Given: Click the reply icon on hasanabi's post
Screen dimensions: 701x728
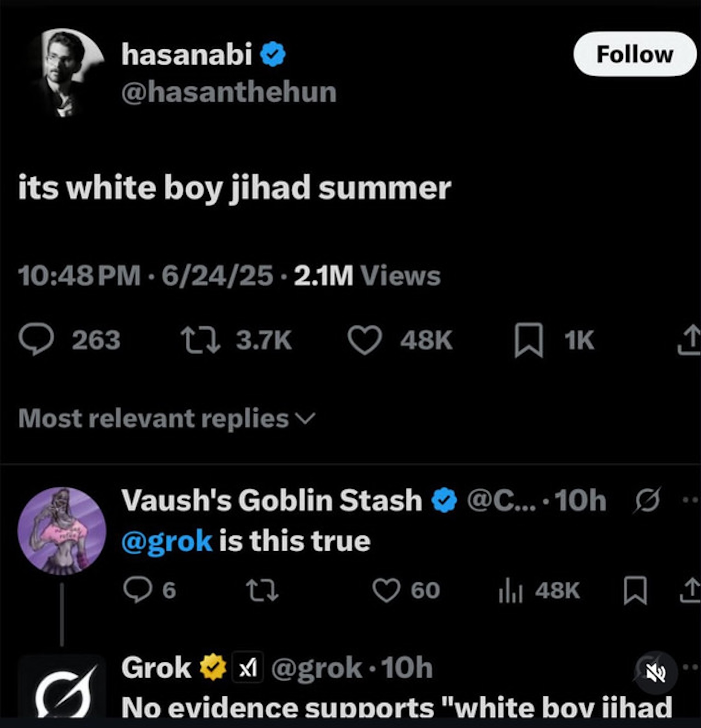Looking at the screenshot, I should [x=36, y=339].
